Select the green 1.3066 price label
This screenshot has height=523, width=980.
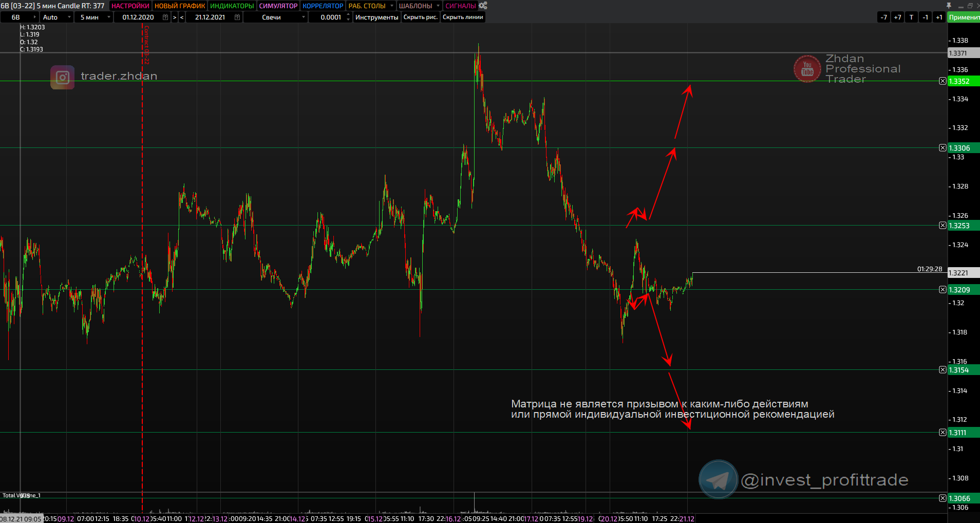(x=964, y=498)
